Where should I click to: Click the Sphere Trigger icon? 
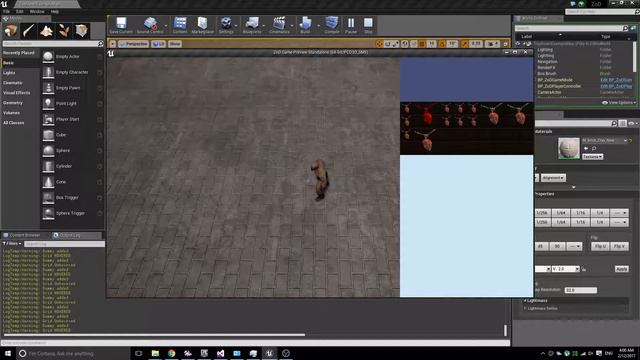coord(48,213)
